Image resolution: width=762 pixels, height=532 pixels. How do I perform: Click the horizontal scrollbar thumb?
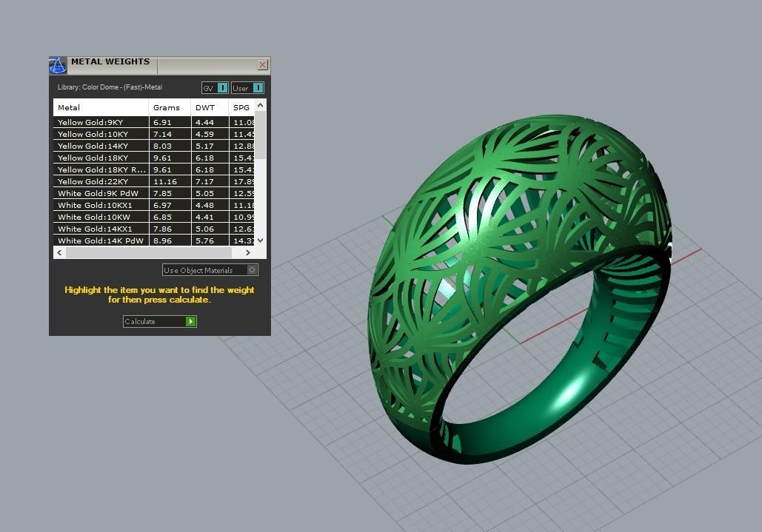click(x=149, y=252)
